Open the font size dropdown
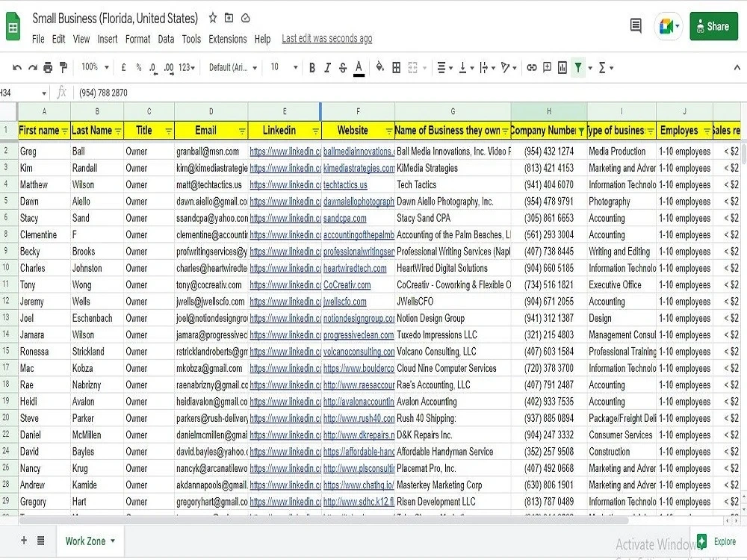The width and height of the screenshot is (747, 560). 284,67
